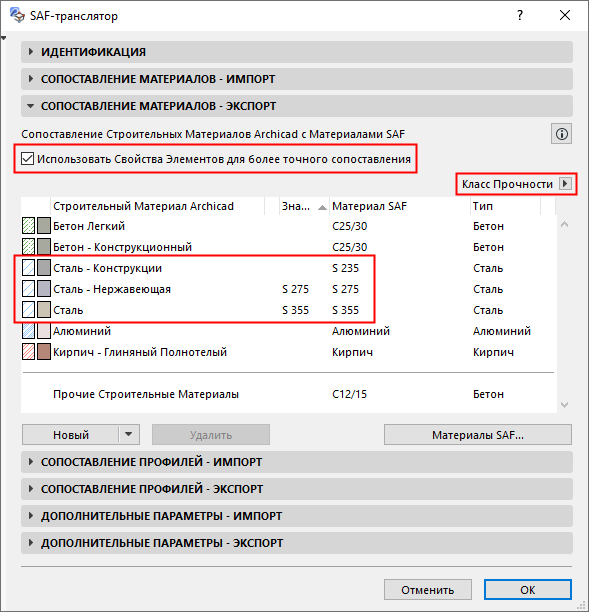Open the Новый button dropdown arrow
This screenshot has width=589, height=612.
pyautogui.click(x=128, y=434)
